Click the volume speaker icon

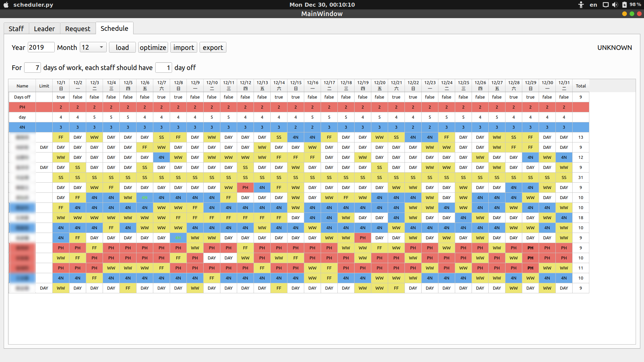tap(615, 5)
